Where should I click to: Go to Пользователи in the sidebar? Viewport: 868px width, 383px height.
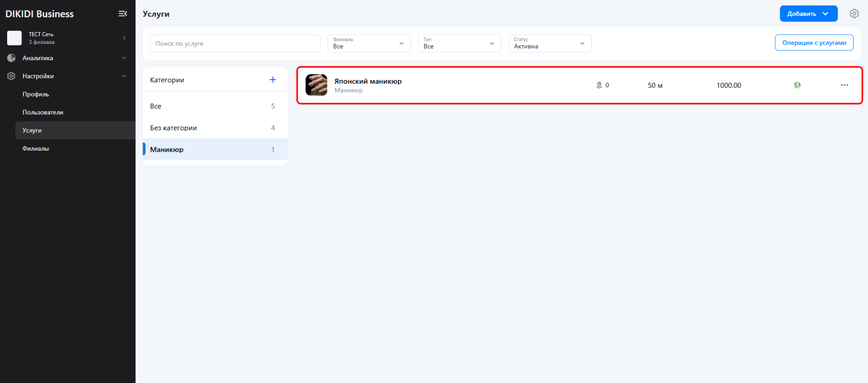tap(43, 112)
